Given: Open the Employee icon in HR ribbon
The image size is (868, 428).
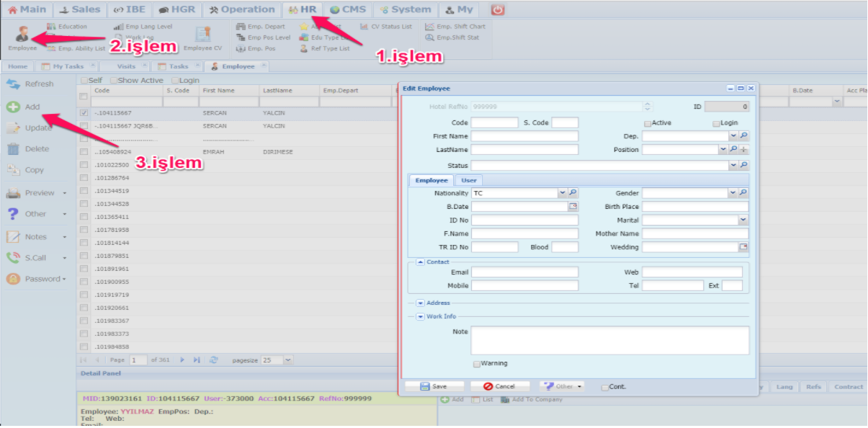Looking at the screenshot, I should (x=22, y=38).
